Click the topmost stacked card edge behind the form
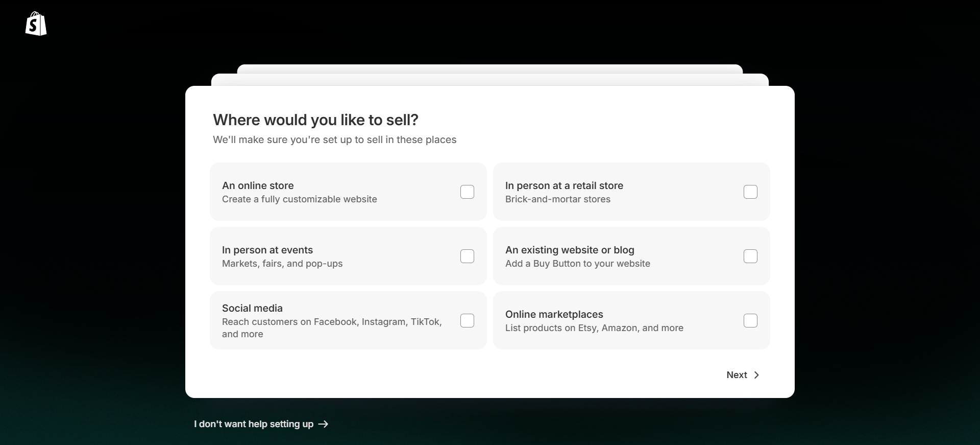 (489, 68)
